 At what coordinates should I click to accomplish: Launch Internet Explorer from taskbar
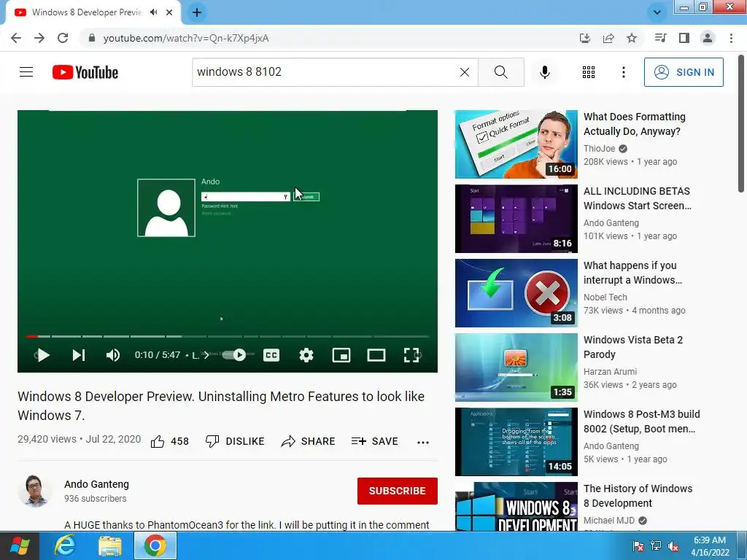pos(65,545)
